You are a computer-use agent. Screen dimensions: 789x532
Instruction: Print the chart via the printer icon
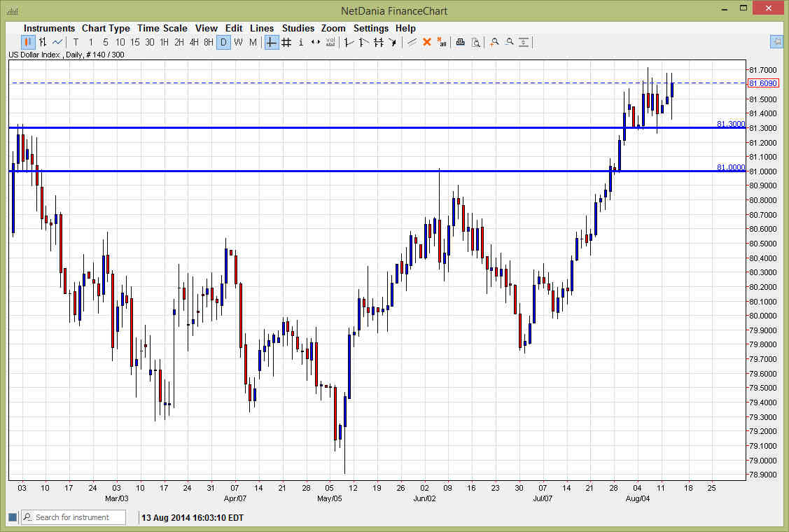pos(460,42)
